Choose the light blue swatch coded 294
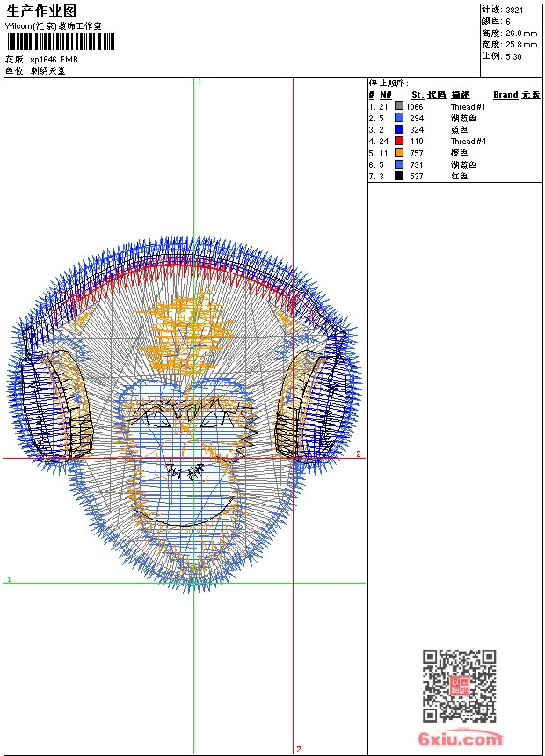The width and height of the screenshot is (545, 756). pyautogui.click(x=399, y=118)
